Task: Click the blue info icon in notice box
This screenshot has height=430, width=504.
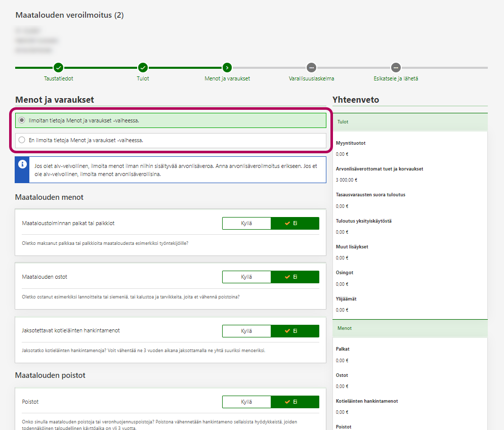Action: (x=22, y=164)
